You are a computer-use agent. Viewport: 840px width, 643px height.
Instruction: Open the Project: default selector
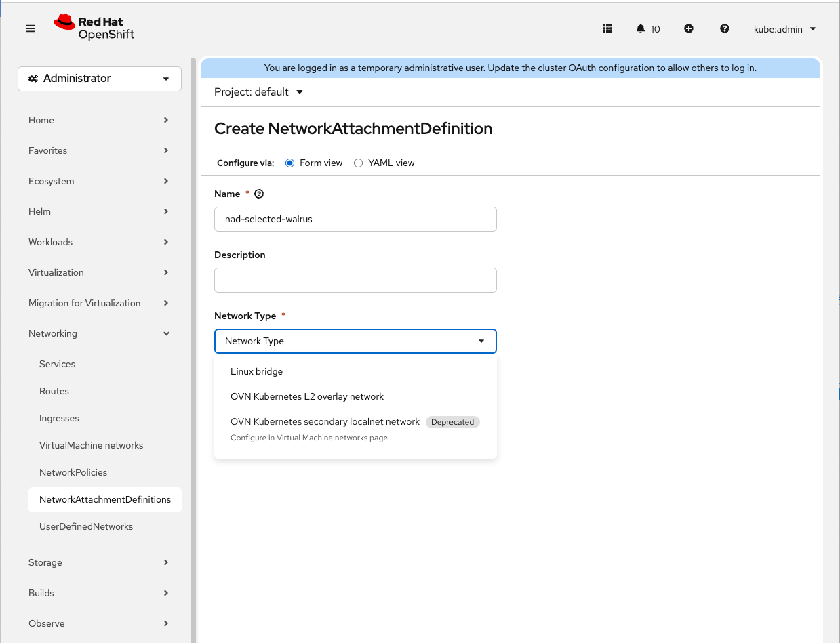258,92
